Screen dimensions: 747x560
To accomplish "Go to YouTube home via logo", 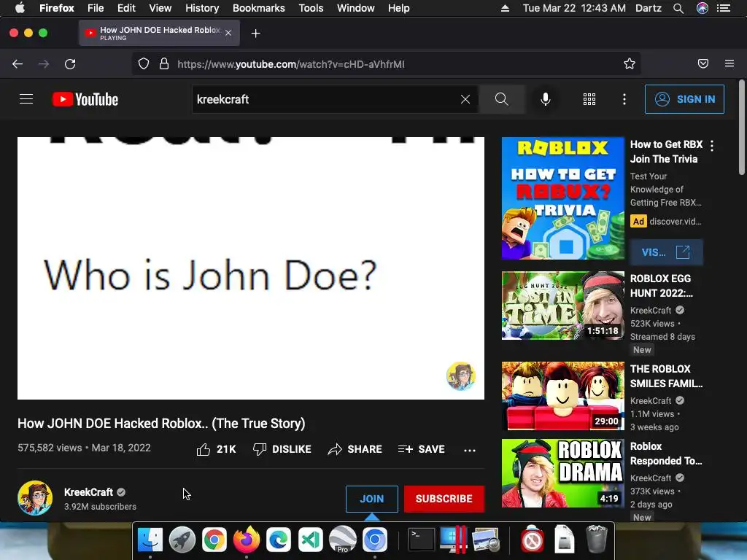I will (x=85, y=99).
